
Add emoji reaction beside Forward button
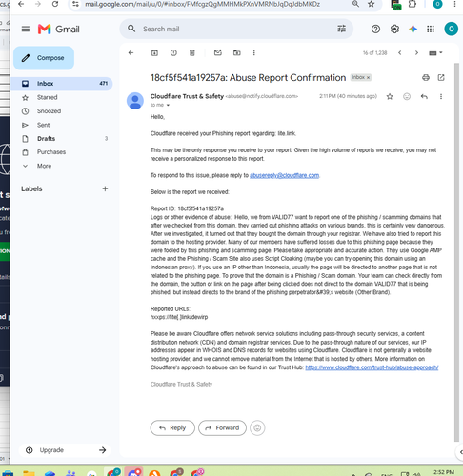257,428
